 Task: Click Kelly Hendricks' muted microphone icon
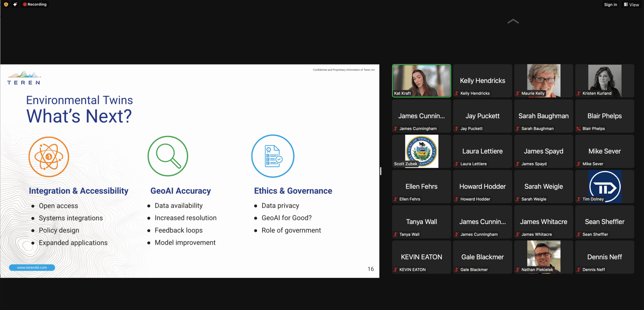pos(457,93)
